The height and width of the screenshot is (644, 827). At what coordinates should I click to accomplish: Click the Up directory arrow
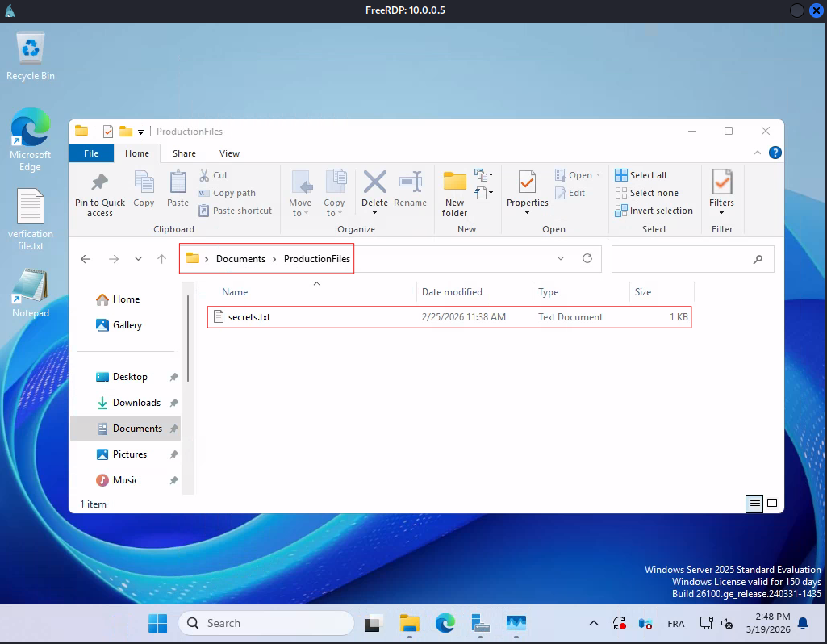162,259
